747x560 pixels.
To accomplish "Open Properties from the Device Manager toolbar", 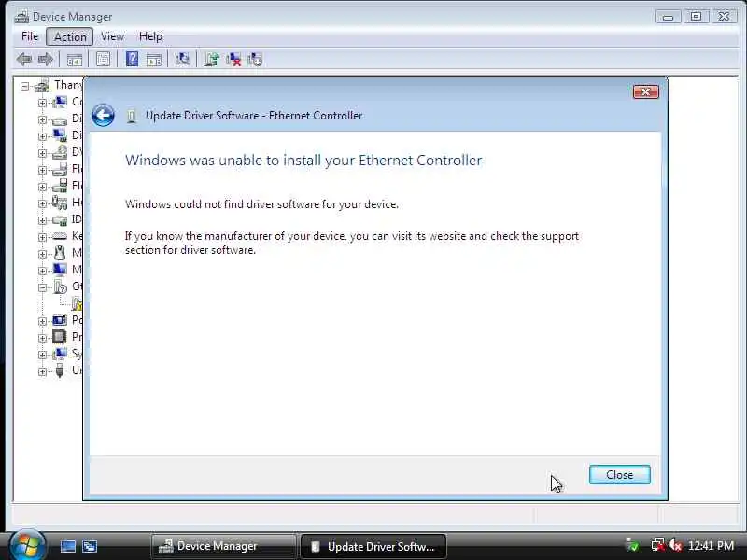I will tap(103, 59).
